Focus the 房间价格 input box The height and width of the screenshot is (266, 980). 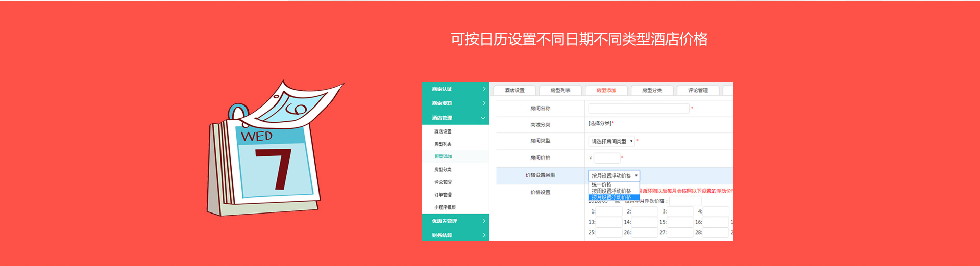(607, 158)
